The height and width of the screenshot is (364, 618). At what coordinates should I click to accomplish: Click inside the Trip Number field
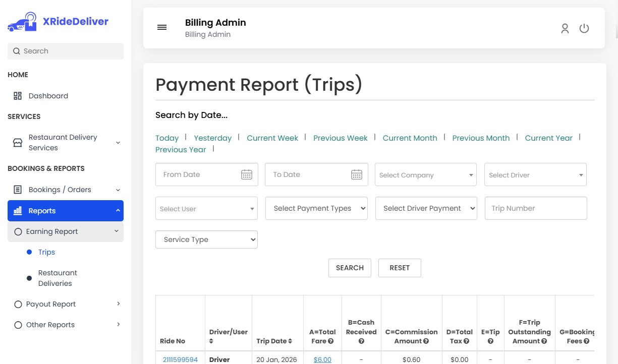coord(535,208)
